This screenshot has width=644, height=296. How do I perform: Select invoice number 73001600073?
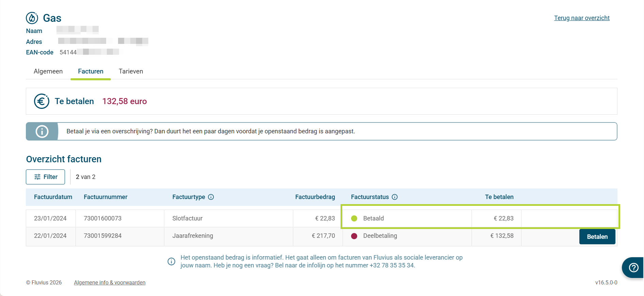[x=102, y=218]
